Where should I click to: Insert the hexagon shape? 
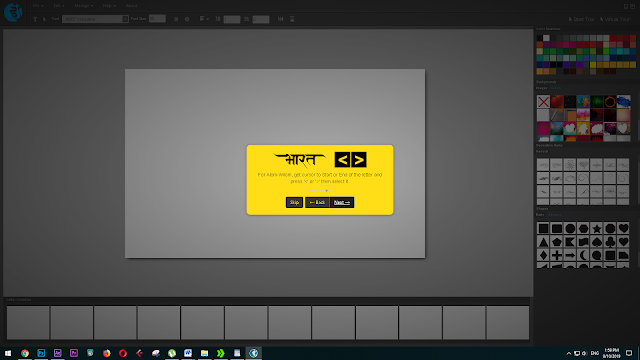pyautogui.click(x=583, y=229)
